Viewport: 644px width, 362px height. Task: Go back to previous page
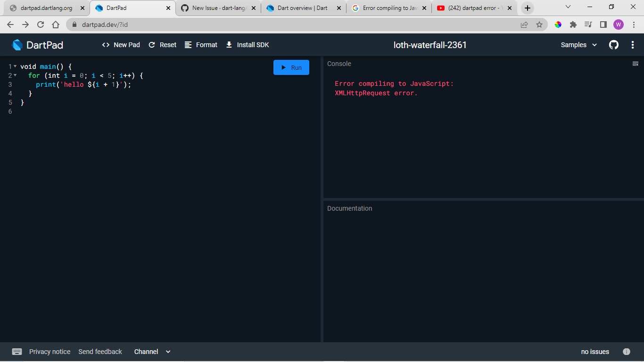(x=10, y=25)
